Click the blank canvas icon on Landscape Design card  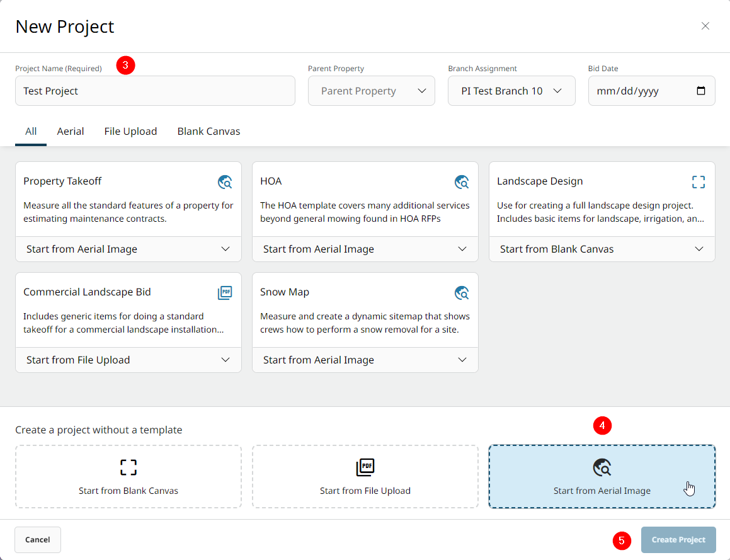point(699,181)
